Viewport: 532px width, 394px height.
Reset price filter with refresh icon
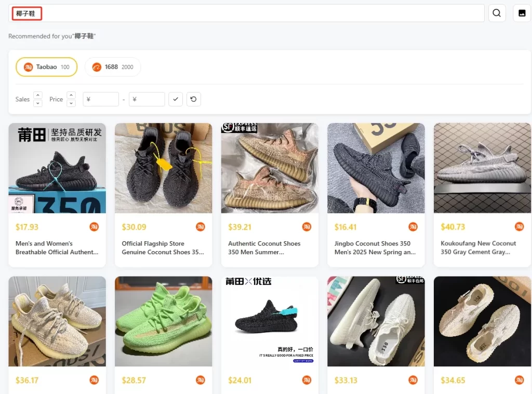(193, 99)
